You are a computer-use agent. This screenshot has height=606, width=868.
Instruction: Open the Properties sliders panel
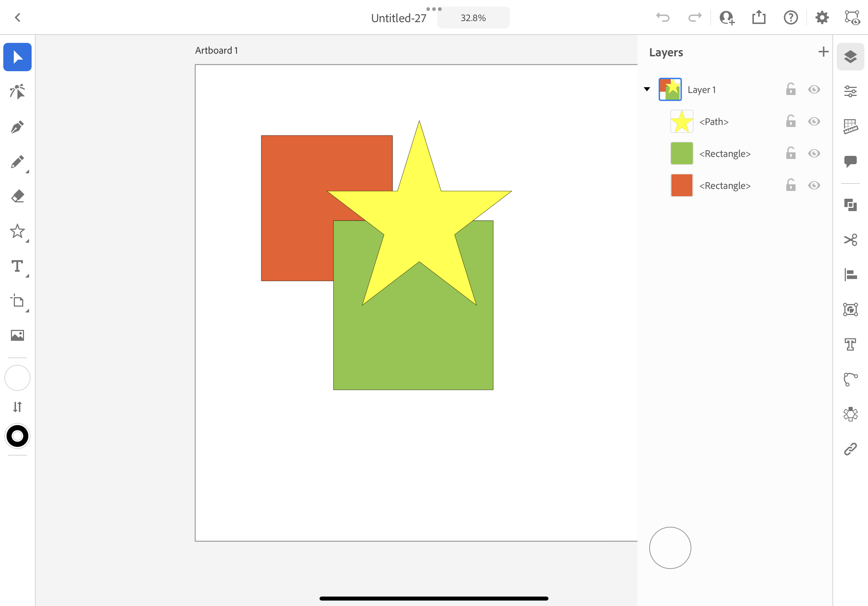pos(850,92)
